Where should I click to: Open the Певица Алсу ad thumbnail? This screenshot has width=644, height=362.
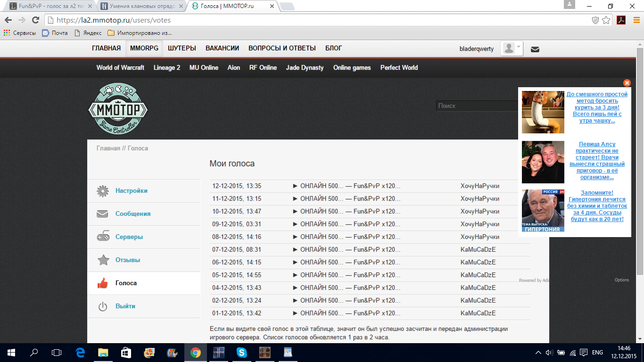tap(543, 162)
